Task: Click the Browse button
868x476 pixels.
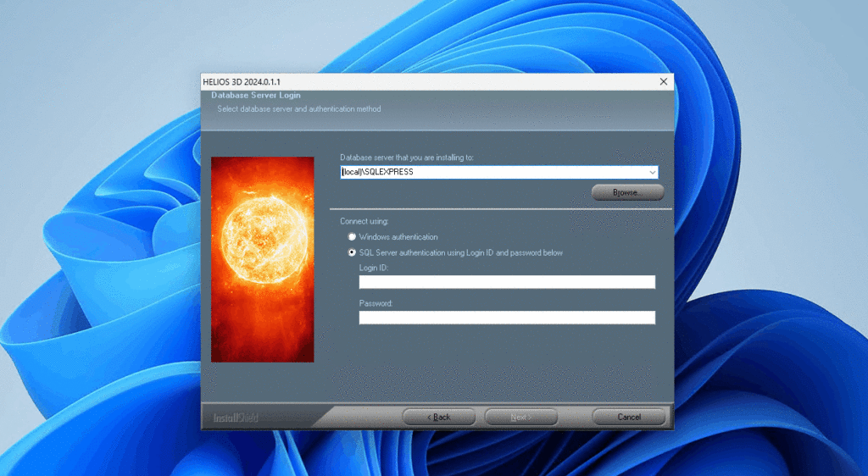Action: pyautogui.click(x=627, y=192)
